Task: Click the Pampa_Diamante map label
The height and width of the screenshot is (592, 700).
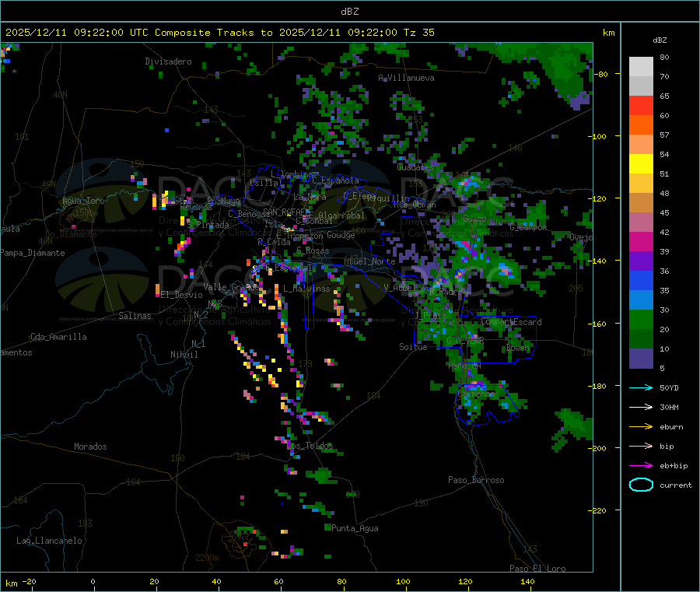Action: click(33, 253)
